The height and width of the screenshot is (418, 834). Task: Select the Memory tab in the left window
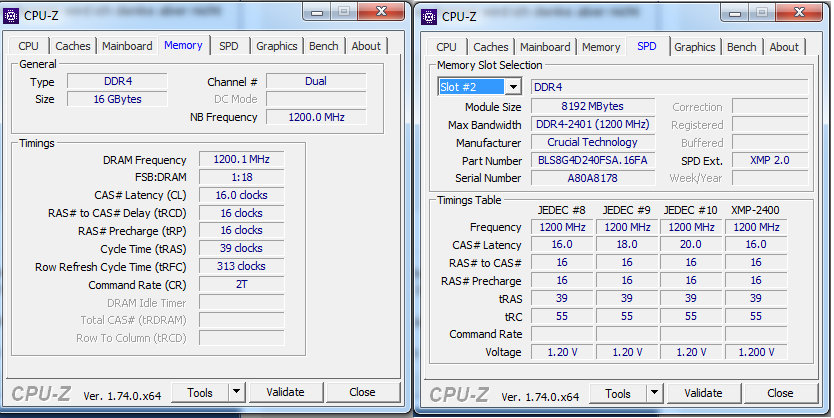coord(183,45)
